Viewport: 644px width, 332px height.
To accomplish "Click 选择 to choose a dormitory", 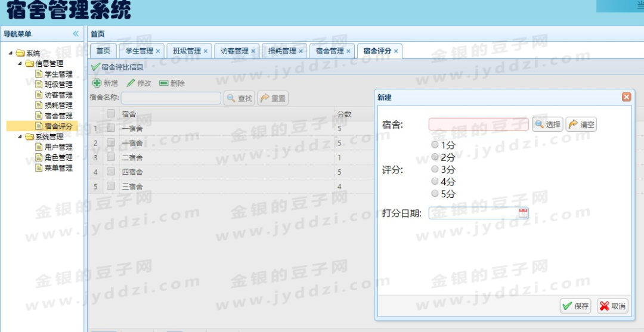I will (x=547, y=125).
